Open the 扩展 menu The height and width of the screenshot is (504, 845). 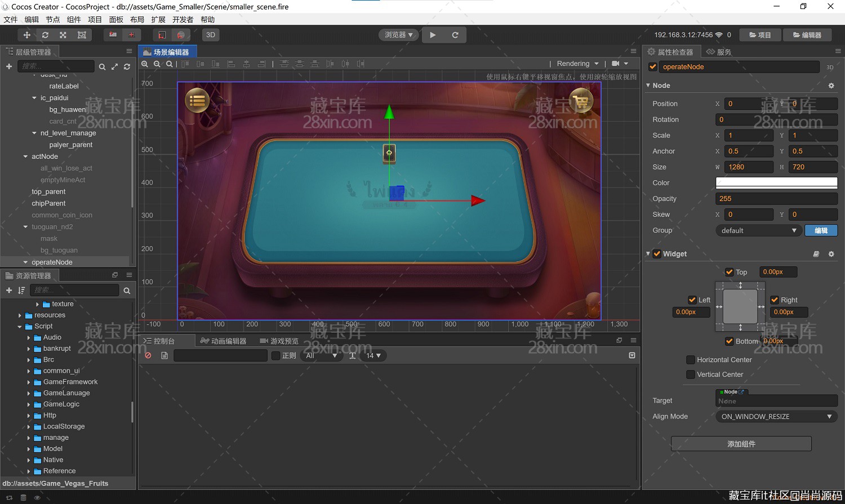coord(158,20)
